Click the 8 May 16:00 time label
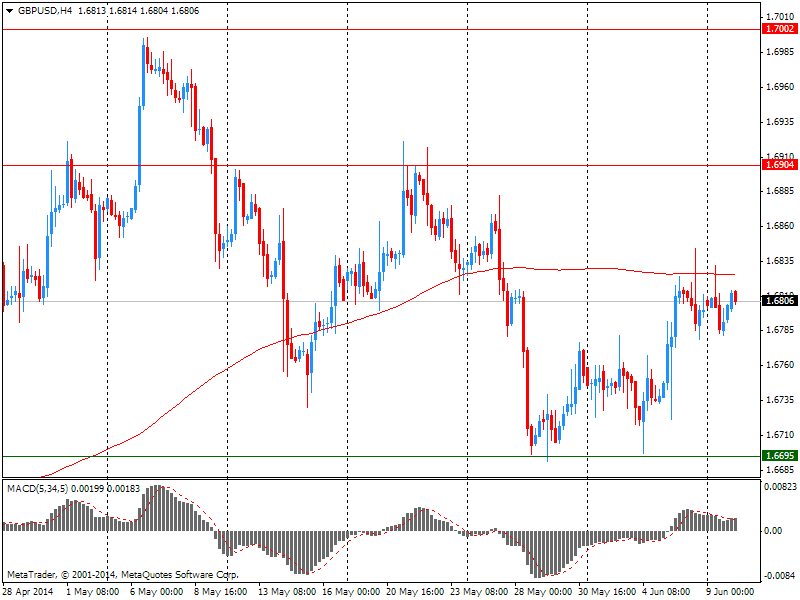The image size is (800, 600). tap(220, 592)
